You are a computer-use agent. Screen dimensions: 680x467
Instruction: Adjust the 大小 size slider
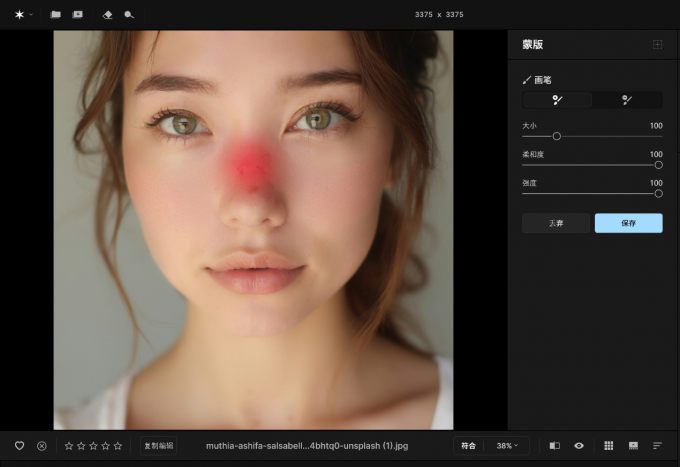[557, 136]
